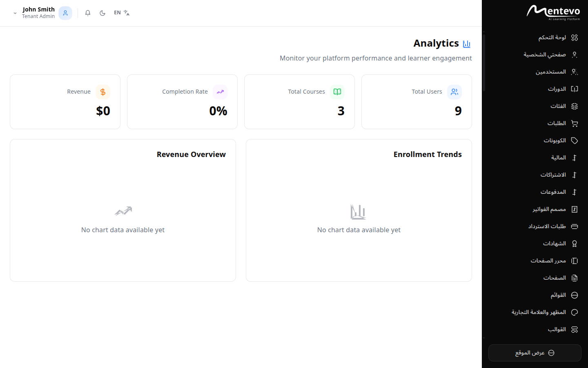Screen dimensions: 588x368
Task: Click the trend icon on Completion Rate card
Action: (220, 92)
